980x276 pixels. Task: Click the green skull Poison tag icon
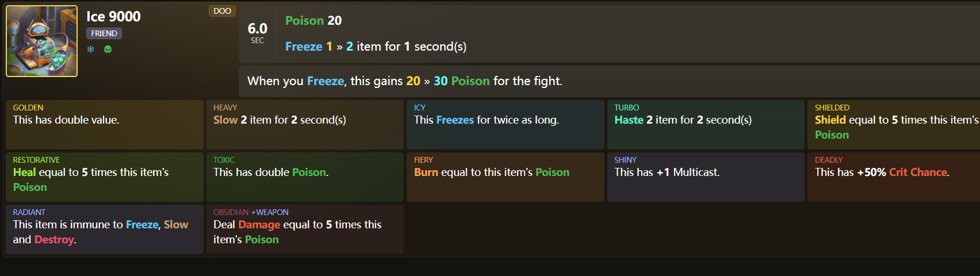(108, 49)
